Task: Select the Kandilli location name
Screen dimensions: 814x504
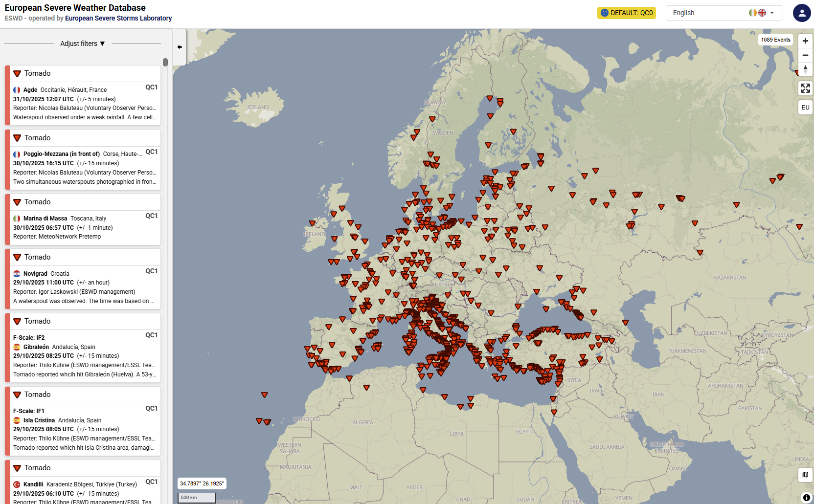Action: (33, 484)
